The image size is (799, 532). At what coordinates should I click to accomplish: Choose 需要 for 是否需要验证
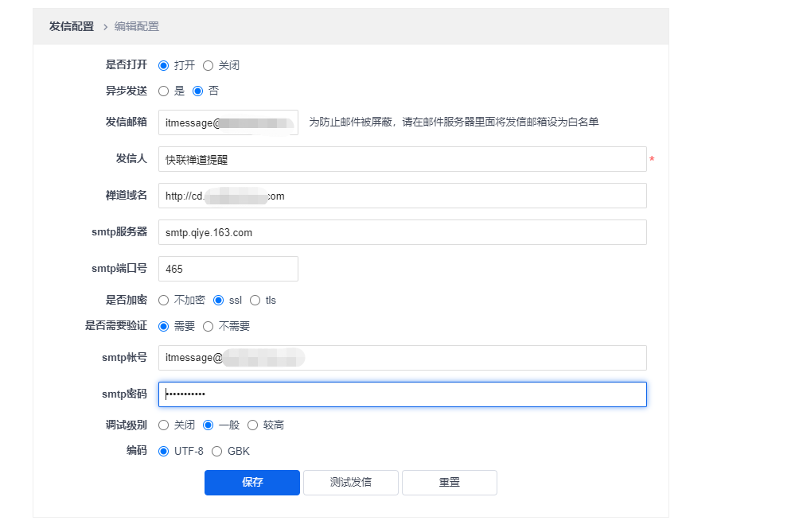(x=164, y=326)
